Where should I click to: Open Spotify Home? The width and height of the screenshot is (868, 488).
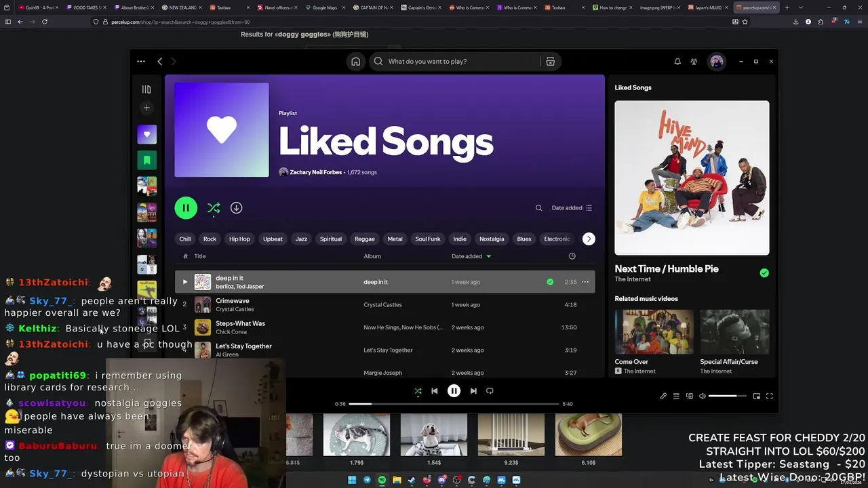pyautogui.click(x=355, y=61)
